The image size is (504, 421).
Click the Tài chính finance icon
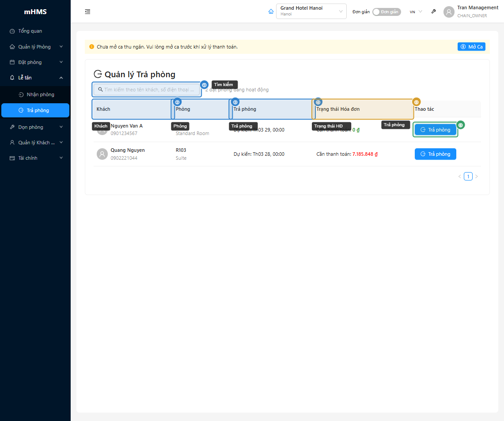[12, 158]
